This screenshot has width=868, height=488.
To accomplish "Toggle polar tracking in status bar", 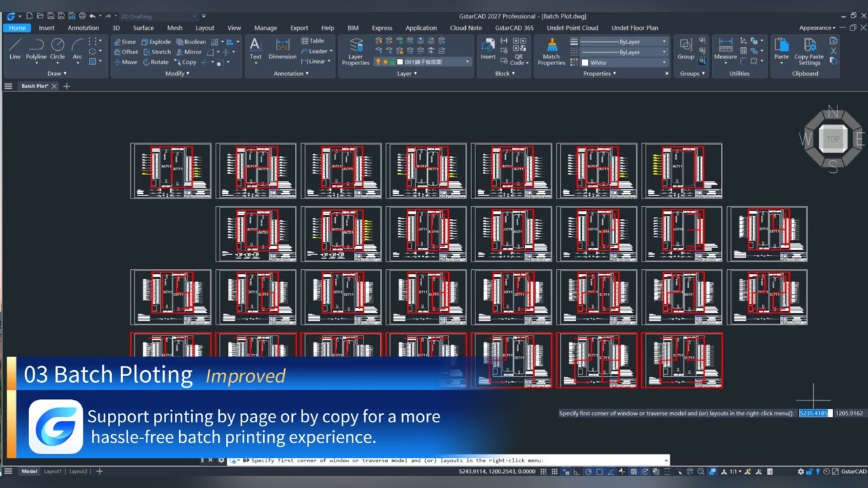I will click(x=588, y=471).
